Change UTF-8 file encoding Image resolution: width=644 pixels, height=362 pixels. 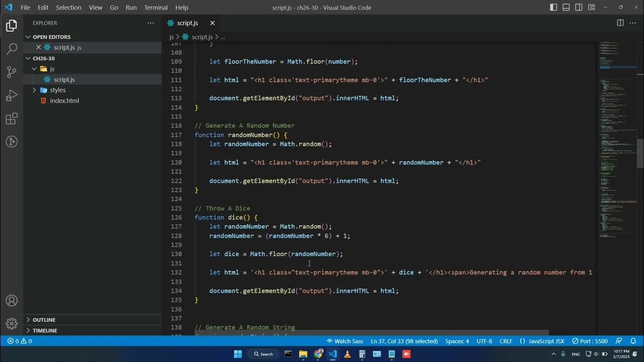pyautogui.click(x=484, y=341)
